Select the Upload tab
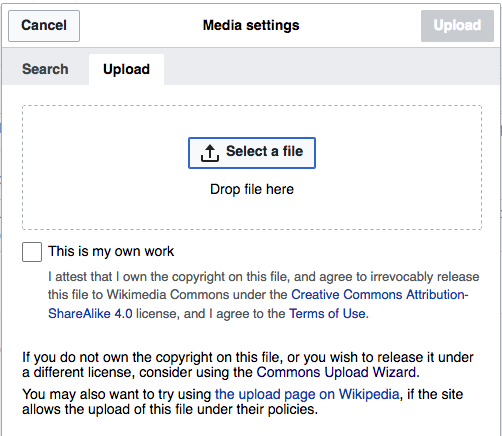The image size is (502, 436). [x=126, y=69]
